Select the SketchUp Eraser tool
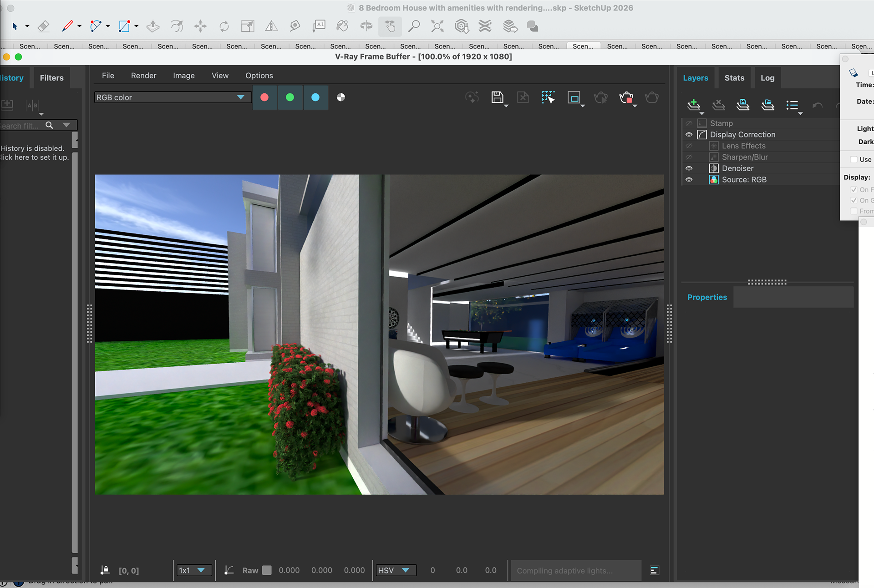This screenshot has width=874, height=588. [x=43, y=26]
